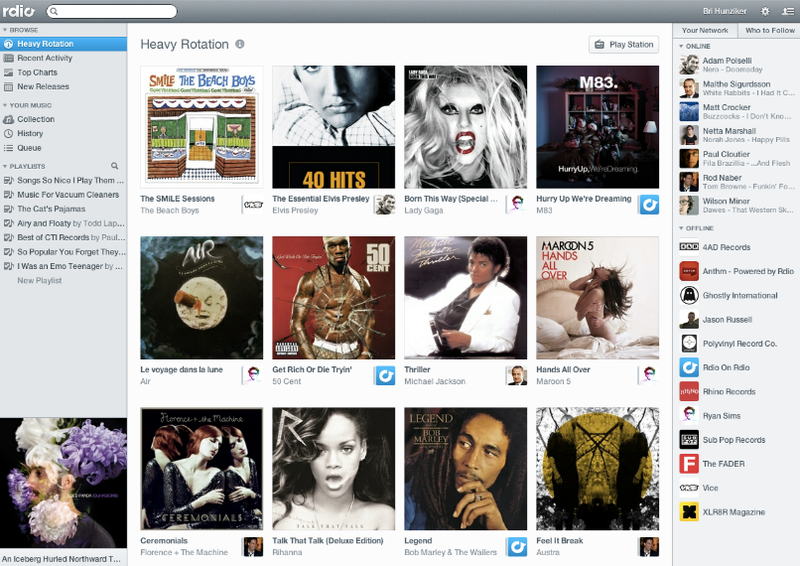Image resolution: width=800 pixels, height=566 pixels.
Task: Open Recent Activity page
Action: point(63,58)
